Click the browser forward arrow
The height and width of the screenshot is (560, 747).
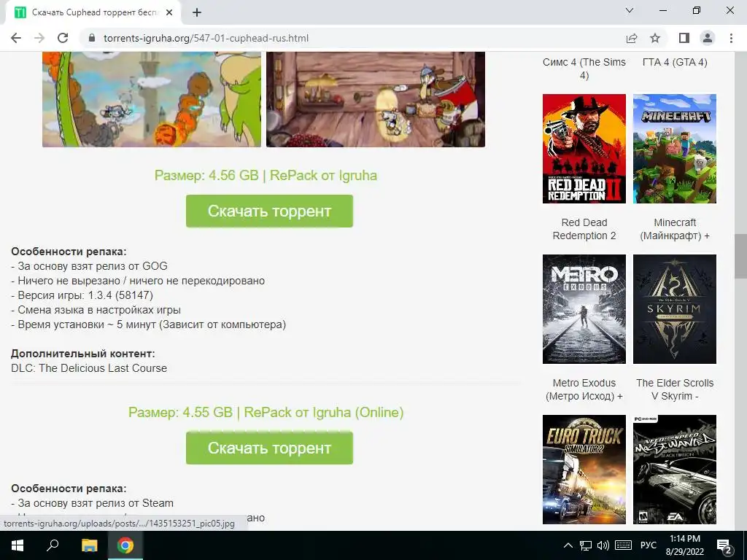(39, 38)
